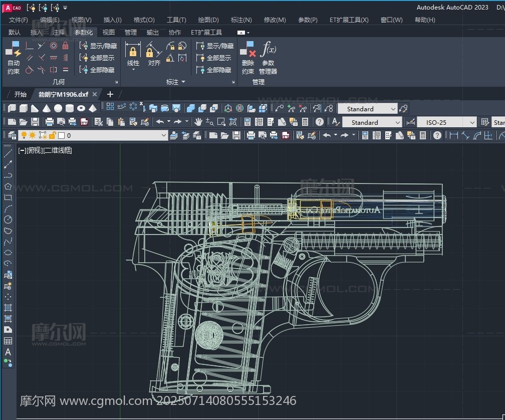Toggle dimensional constraints 显示/隐藏

tap(215, 46)
